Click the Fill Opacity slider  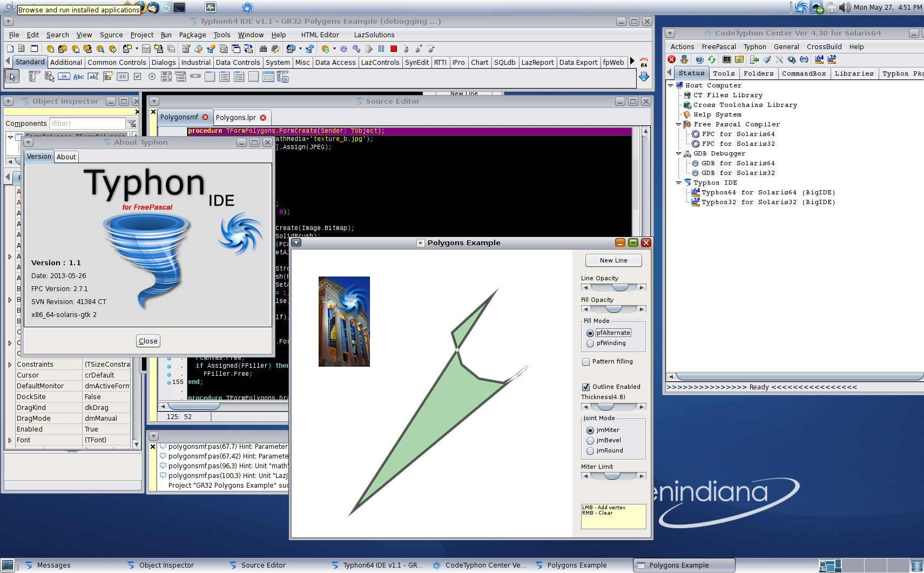click(x=613, y=309)
